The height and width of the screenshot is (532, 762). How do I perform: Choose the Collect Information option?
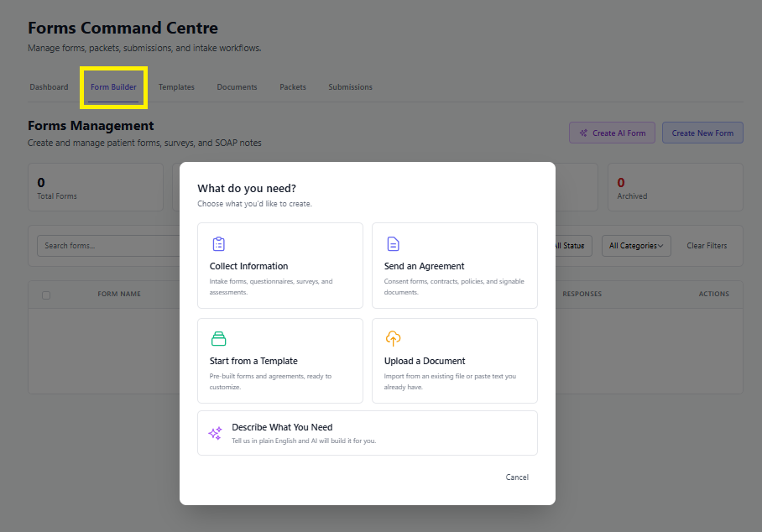tap(280, 265)
